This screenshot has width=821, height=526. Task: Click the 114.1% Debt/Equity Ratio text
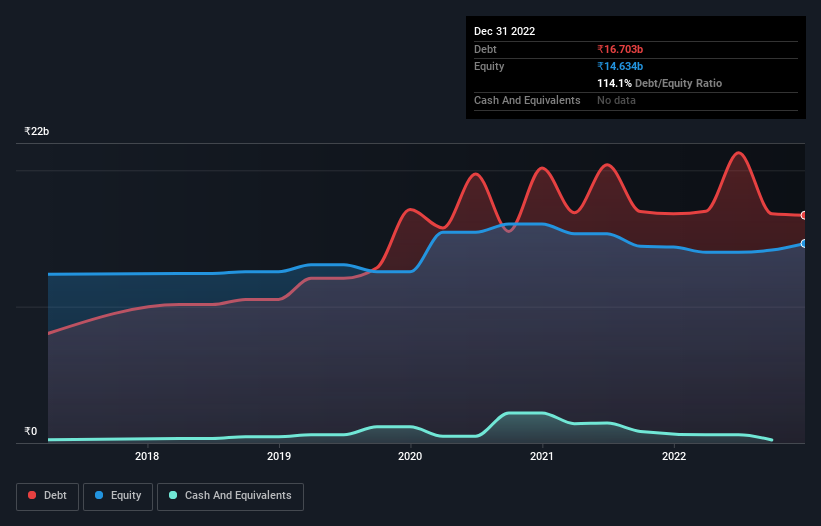(659, 83)
